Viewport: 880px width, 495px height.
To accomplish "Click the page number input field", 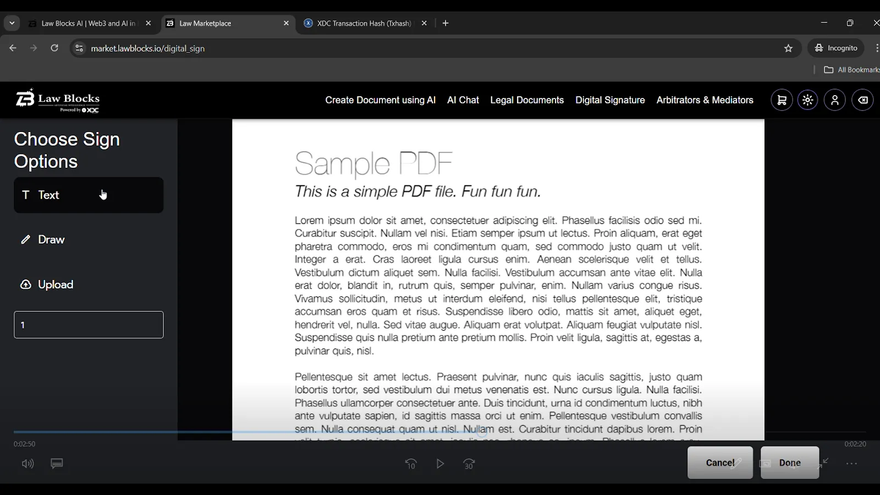I will pos(88,325).
